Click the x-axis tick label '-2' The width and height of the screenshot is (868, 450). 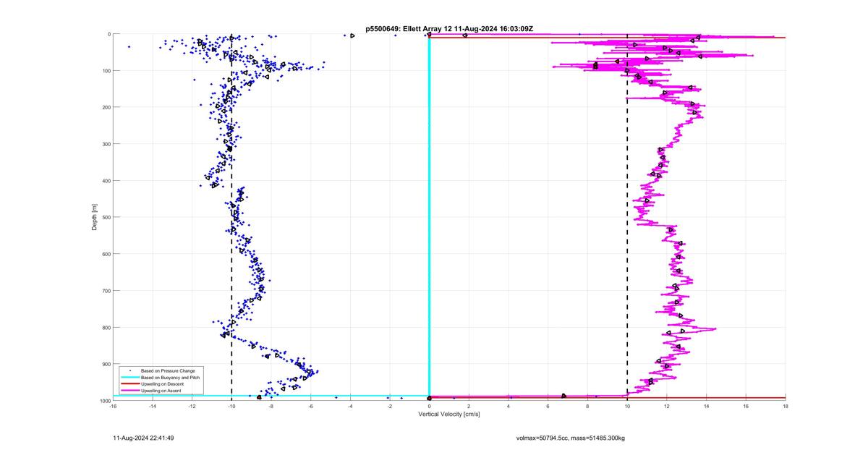(x=390, y=406)
